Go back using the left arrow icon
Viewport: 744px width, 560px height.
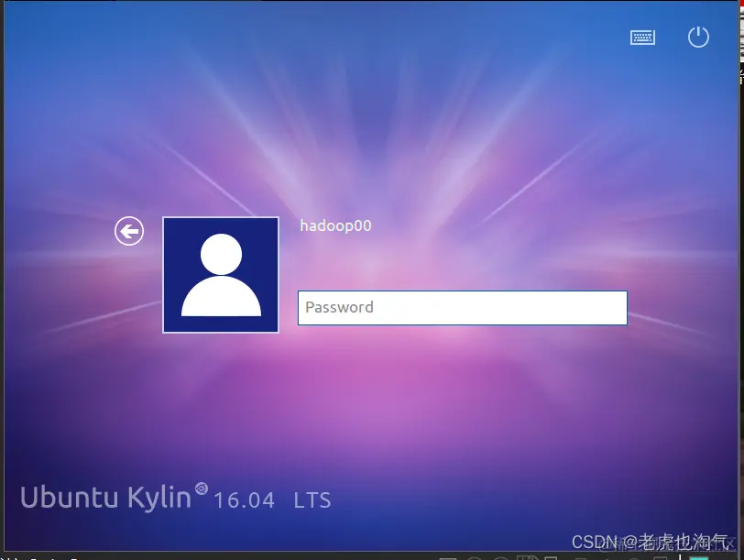point(129,231)
